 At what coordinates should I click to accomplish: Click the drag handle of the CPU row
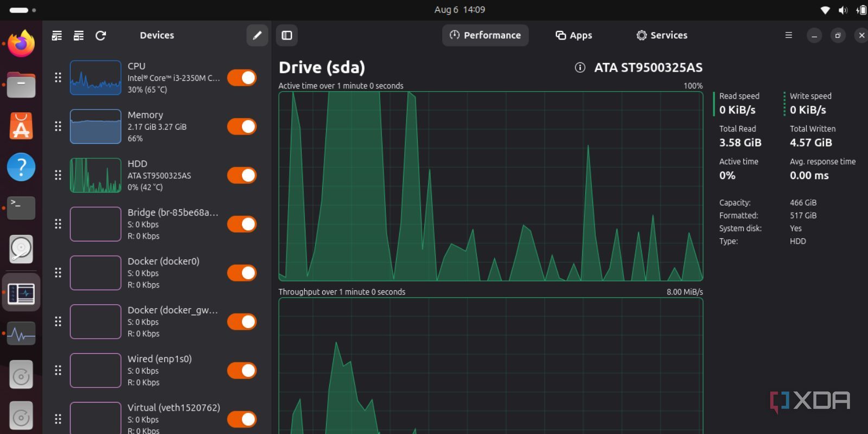[x=58, y=78]
